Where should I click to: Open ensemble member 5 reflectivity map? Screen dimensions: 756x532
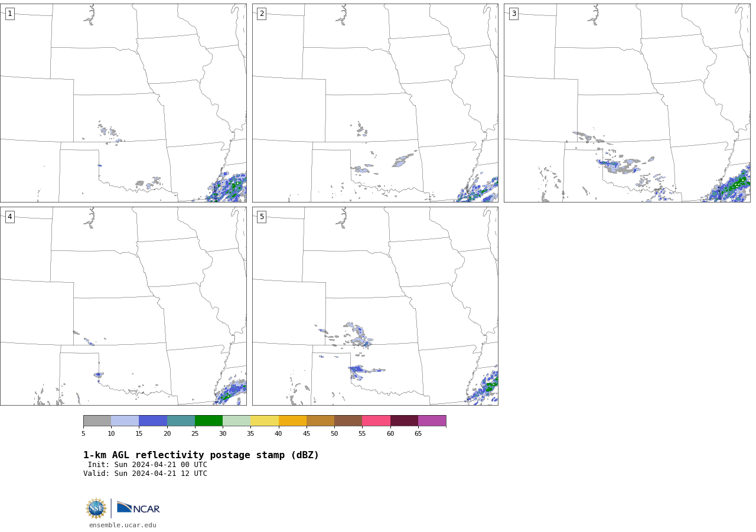pyautogui.click(x=375, y=306)
